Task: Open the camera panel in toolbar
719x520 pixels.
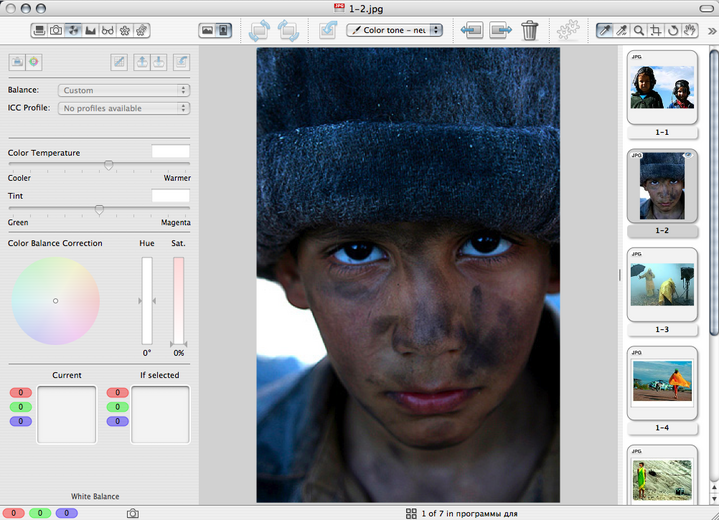Action: pos(56,31)
